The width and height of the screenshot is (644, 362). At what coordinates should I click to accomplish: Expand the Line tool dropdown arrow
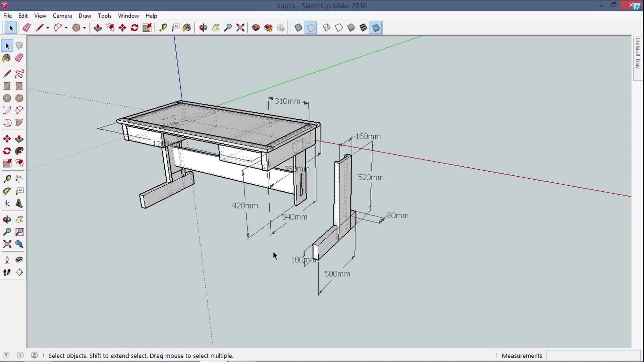coord(48,28)
